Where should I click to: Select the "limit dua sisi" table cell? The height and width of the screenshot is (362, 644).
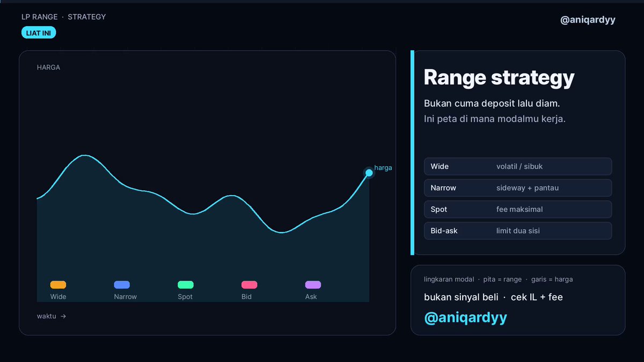click(x=518, y=231)
